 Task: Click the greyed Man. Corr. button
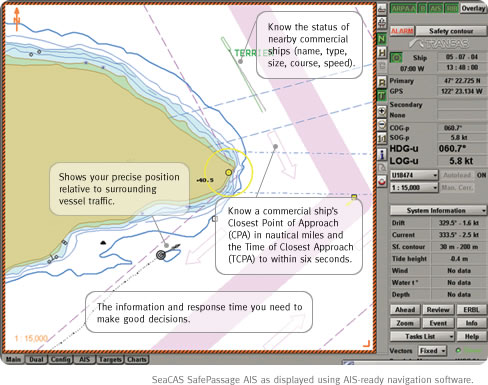[x=457, y=188]
